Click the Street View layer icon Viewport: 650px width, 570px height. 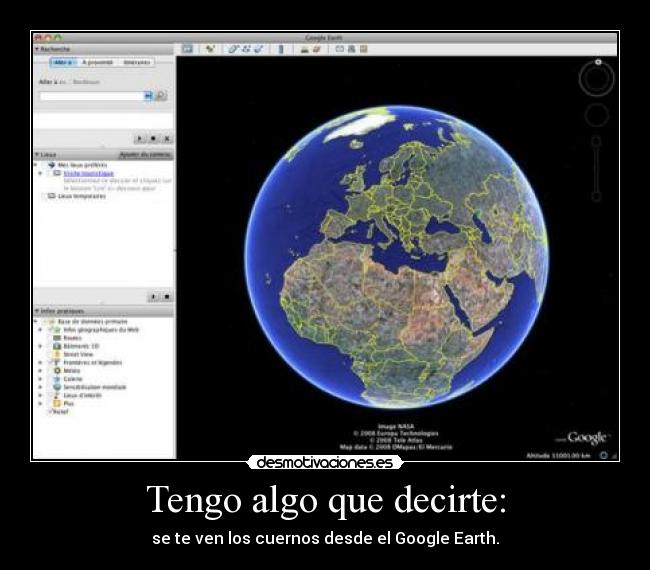57,354
